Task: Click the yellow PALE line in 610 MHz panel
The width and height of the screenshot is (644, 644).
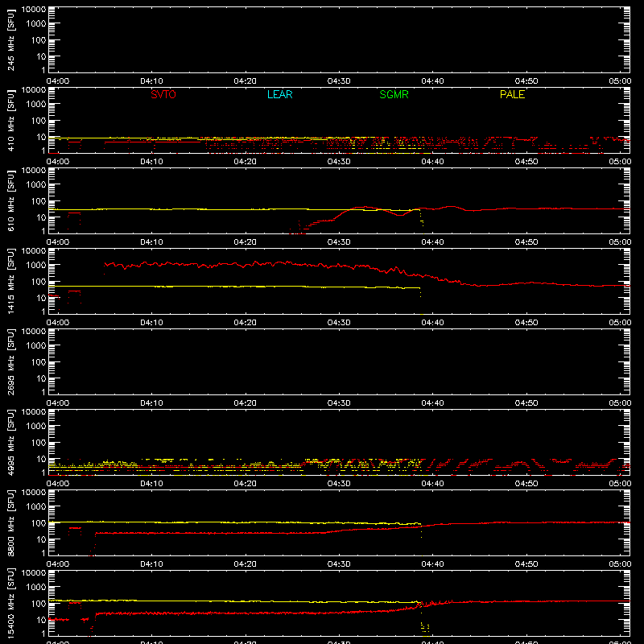Action: pos(234,209)
